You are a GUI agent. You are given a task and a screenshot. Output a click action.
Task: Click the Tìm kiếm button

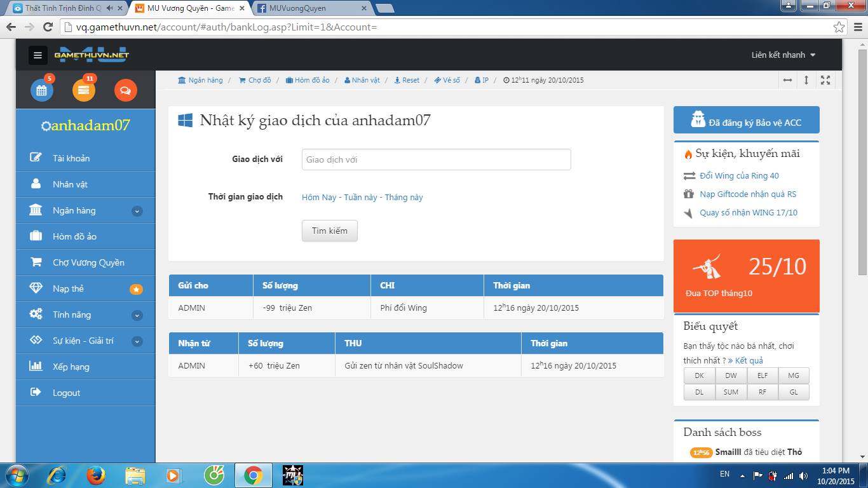pyautogui.click(x=329, y=231)
